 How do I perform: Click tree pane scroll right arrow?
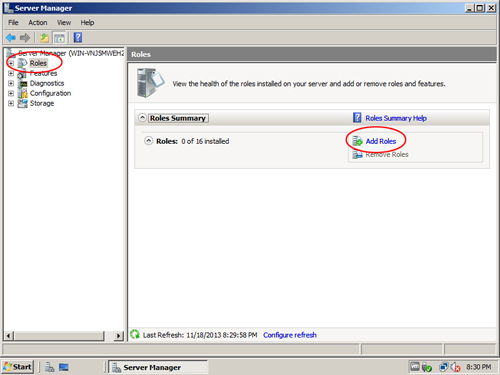click(118, 336)
